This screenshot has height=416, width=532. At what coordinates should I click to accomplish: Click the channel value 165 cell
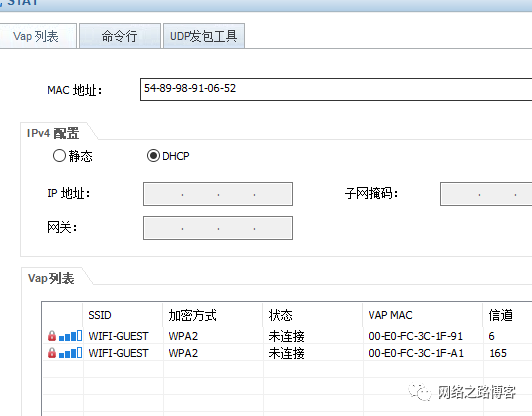(498, 353)
